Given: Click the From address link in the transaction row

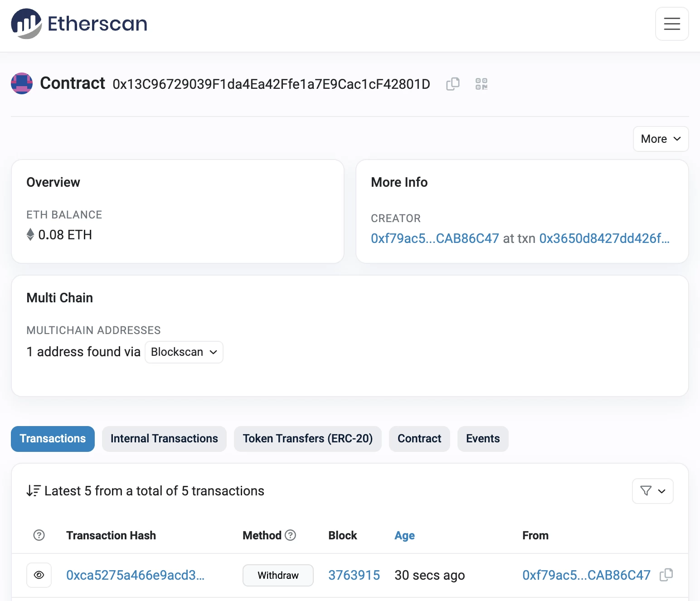Looking at the screenshot, I should pos(586,575).
